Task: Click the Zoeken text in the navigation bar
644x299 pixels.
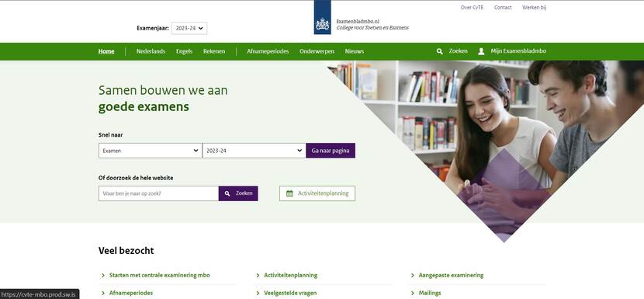Action: tap(458, 51)
